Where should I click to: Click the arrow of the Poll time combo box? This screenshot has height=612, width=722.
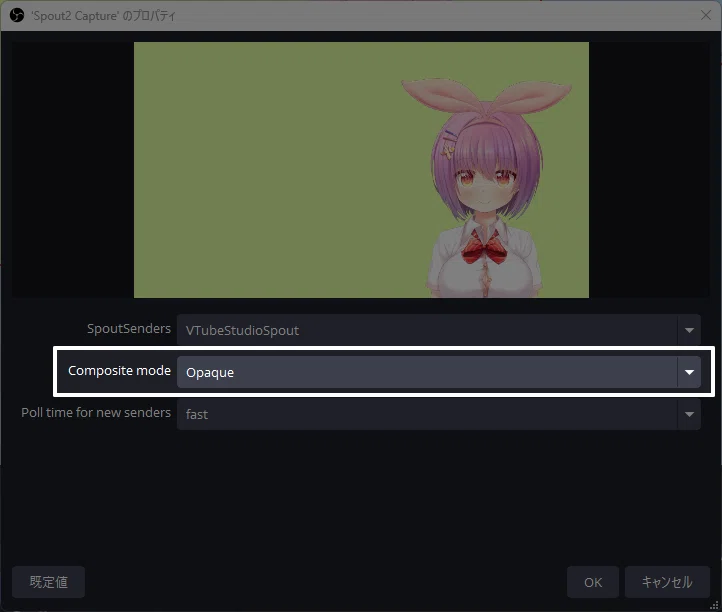point(689,414)
